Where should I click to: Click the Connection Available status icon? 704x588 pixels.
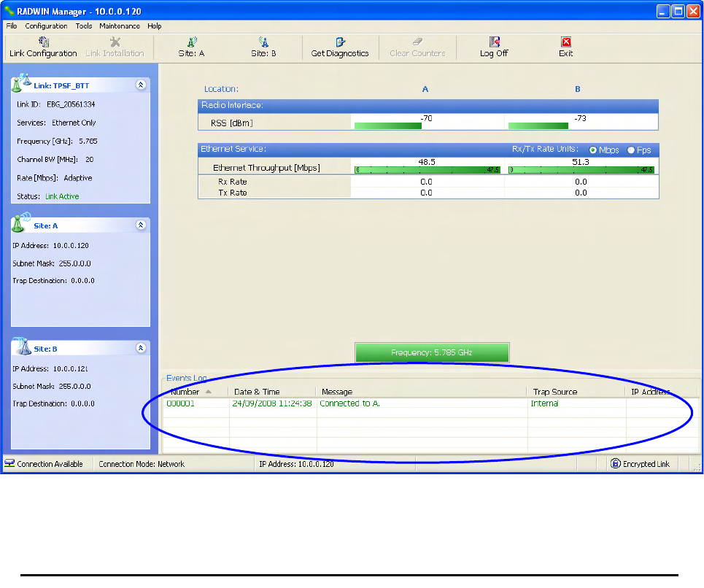(9, 463)
